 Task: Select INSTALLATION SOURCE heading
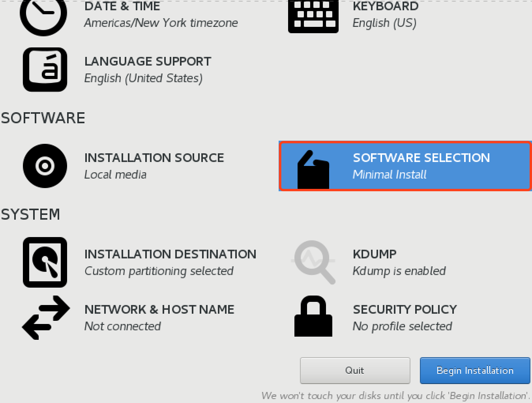154,158
